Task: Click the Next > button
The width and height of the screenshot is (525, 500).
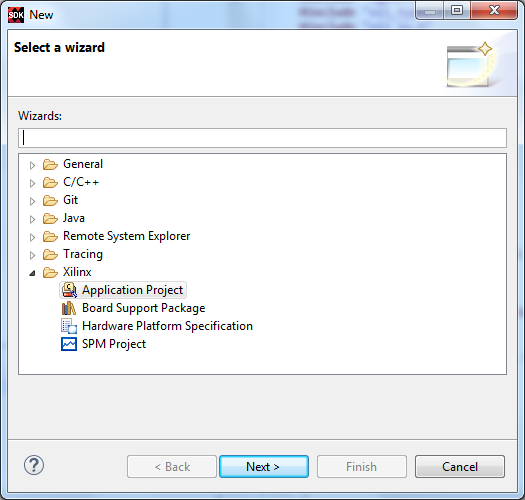Action: [x=264, y=467]
